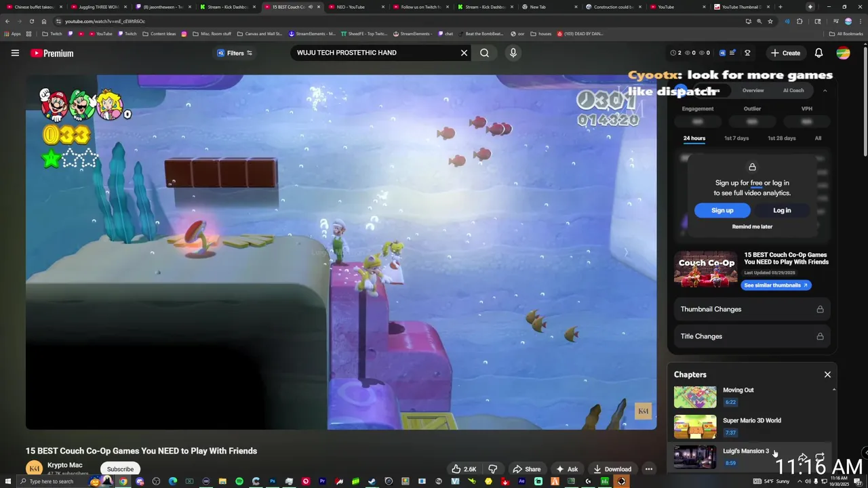Bookmark this page with the star icon
This screenshot has width=868, height=488.
(770, 21)
